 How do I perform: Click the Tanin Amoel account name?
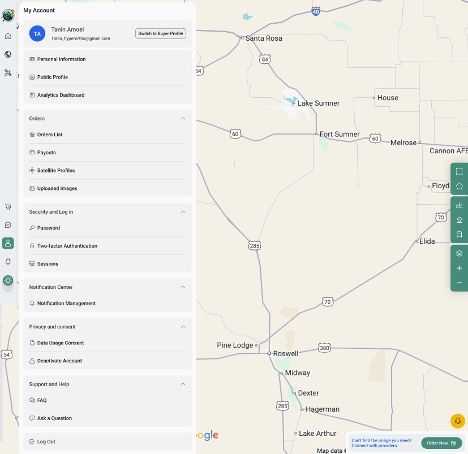click(x=68, y=30)
